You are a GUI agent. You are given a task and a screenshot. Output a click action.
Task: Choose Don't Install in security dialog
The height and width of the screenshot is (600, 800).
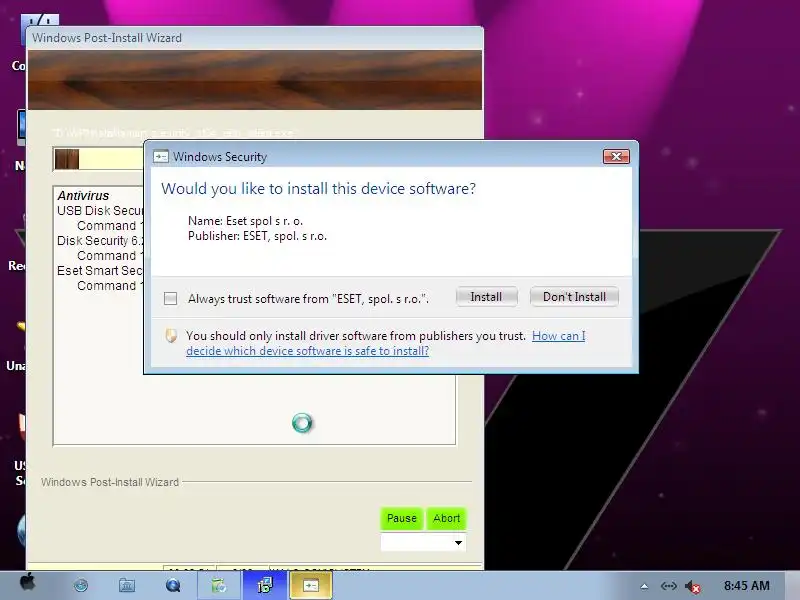click(x=574, y=297)
